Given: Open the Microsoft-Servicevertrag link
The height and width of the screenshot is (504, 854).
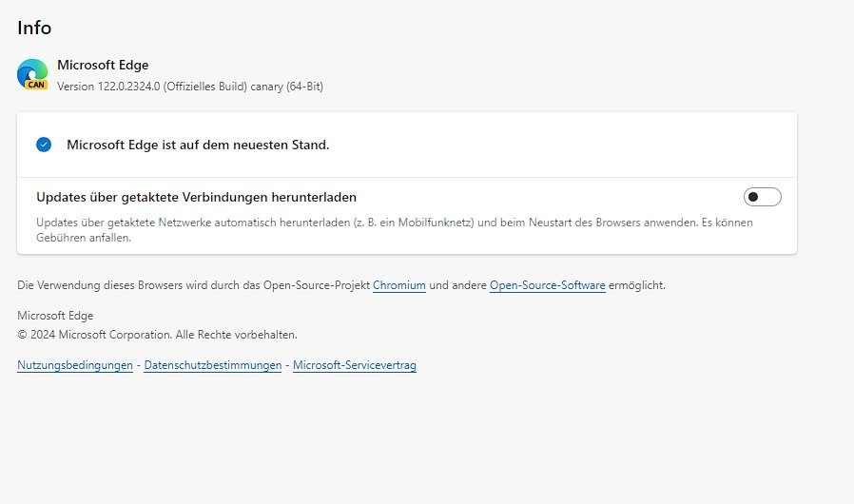Looking at the screenshot, I should (x=354, y=365).
